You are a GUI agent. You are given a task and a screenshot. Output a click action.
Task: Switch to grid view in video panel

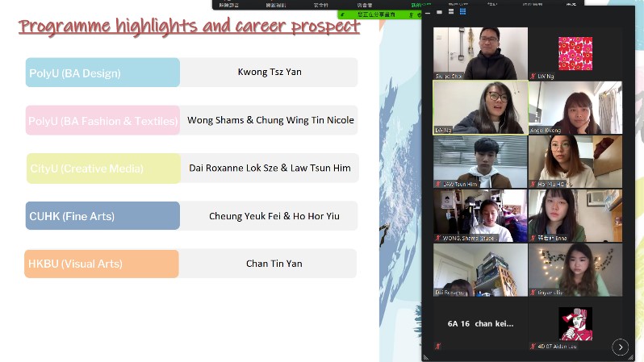coord(462,11)
